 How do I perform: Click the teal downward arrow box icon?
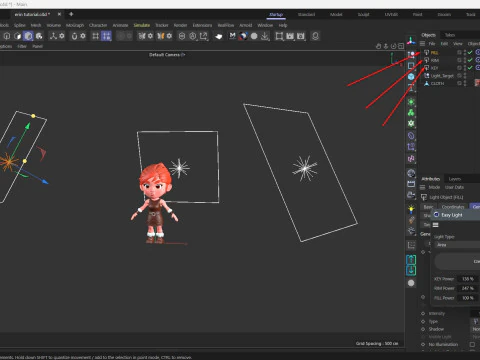pyautogui.click(x=411, y=270)
